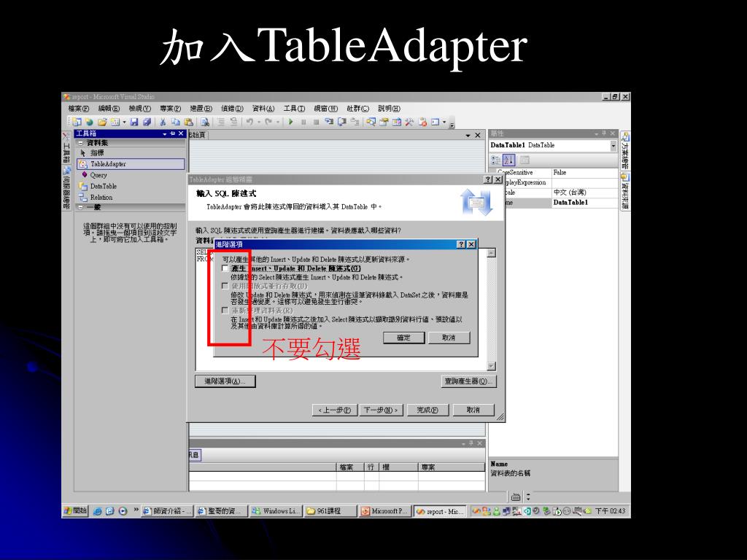Check the 產生 Insert、Update 和 Delete 陳述式 checkbox

point(225,268)
